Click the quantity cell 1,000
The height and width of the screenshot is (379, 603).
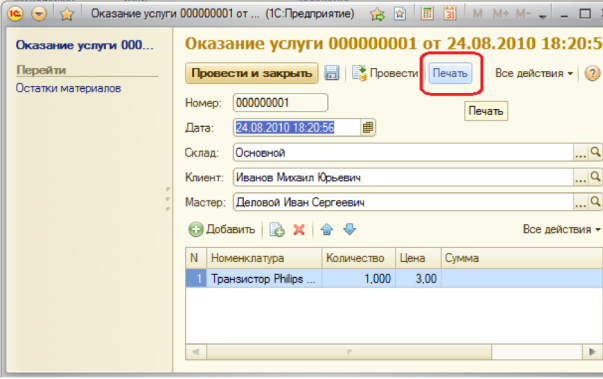click(359, 278)
